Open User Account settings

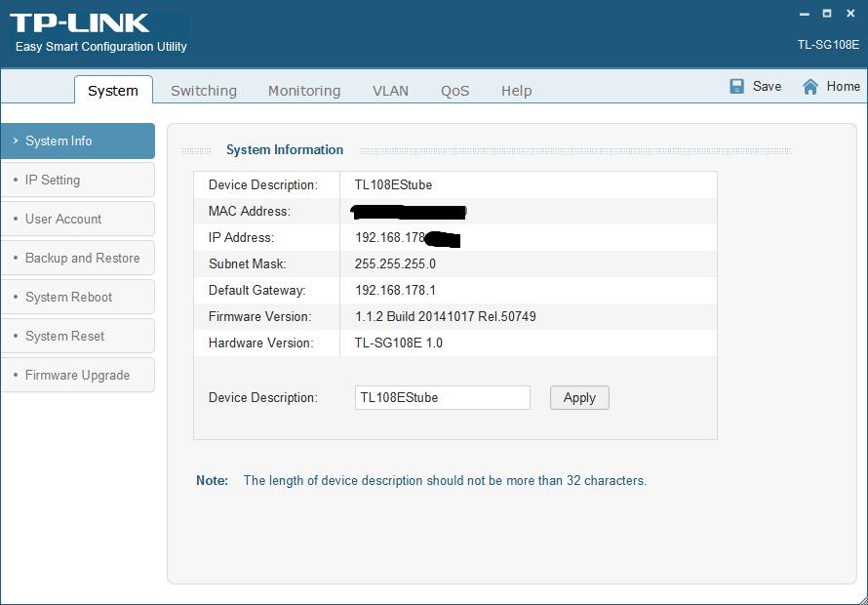77,219
